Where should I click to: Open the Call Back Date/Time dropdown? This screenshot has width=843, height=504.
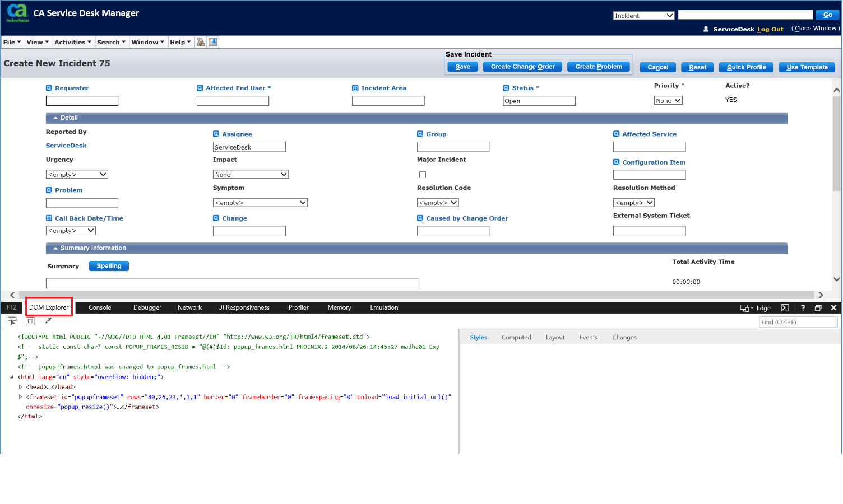(x=71, y=231)
